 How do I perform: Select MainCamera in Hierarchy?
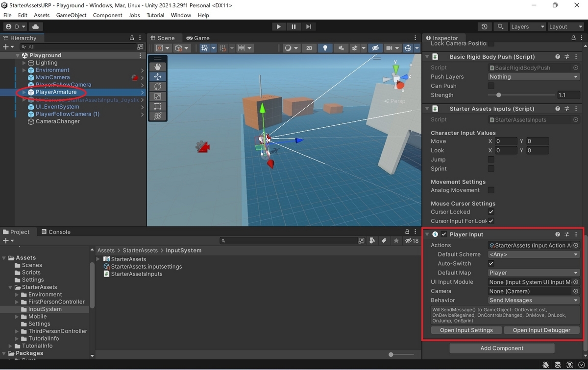[x=52, y=77]
